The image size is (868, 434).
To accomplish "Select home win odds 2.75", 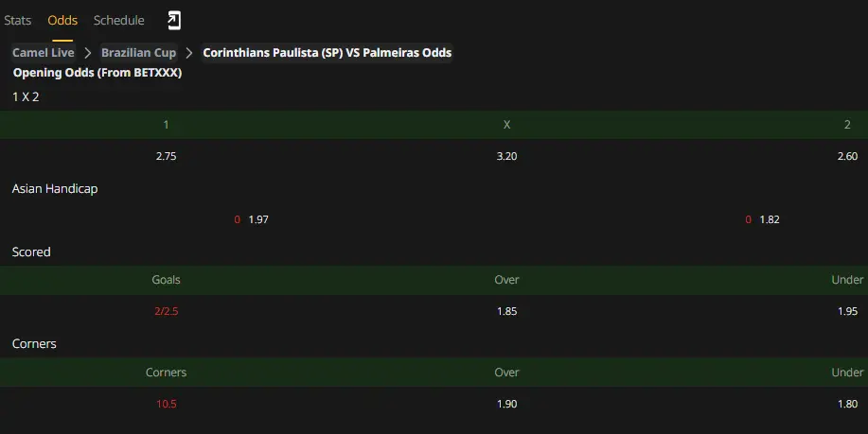I will (x=166, y=156).
